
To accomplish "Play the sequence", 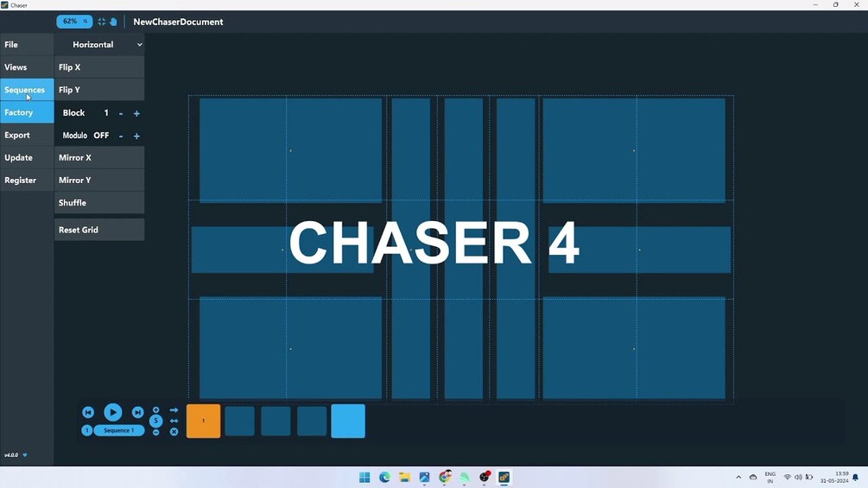I will pos(113,412).
